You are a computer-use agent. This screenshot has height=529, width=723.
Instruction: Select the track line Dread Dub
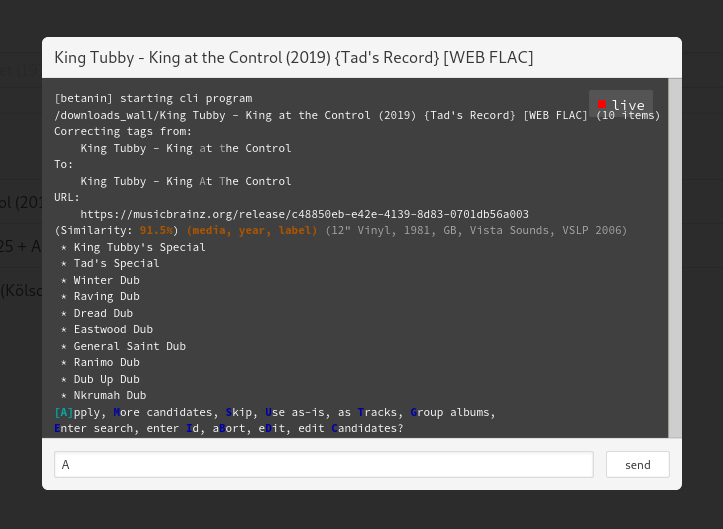[103, 313]
